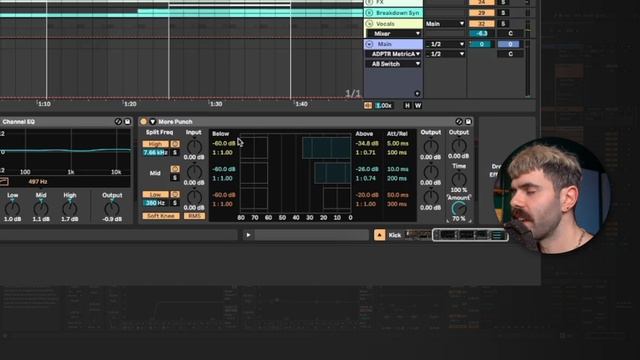Fold the Main track with its arrow icon
This screenshot has height=360, width=640.
coord(369,44)
